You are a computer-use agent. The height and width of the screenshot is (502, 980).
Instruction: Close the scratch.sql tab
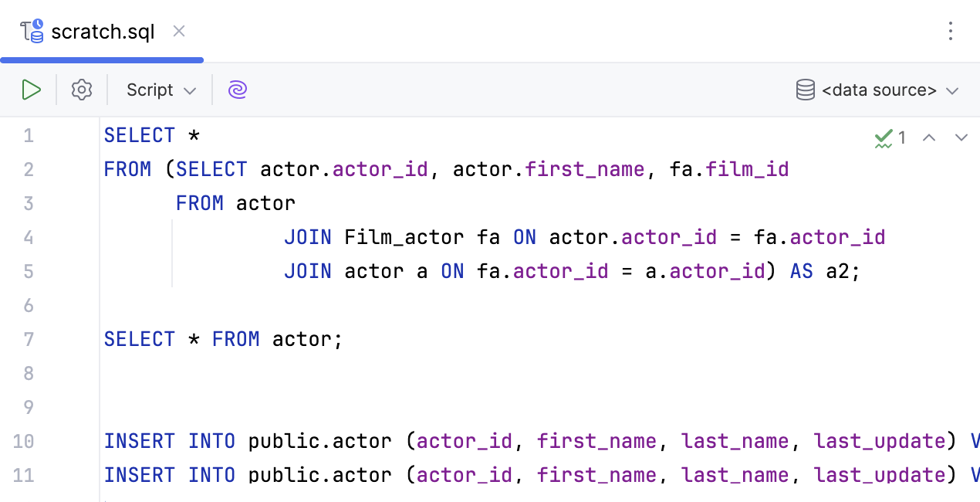click(178, 32)
